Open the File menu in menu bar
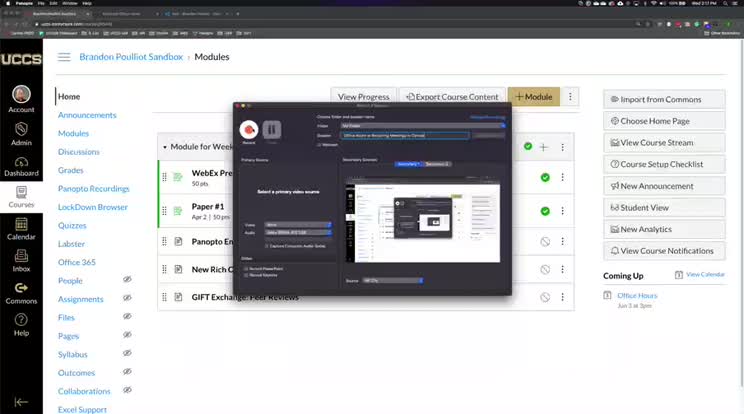 pos(41,3)
